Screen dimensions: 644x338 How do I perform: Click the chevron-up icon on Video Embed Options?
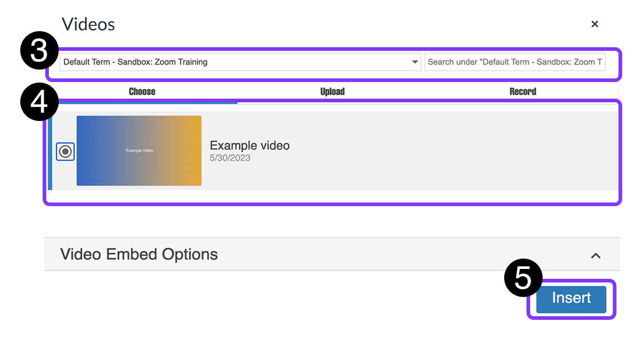coord(596,255)
